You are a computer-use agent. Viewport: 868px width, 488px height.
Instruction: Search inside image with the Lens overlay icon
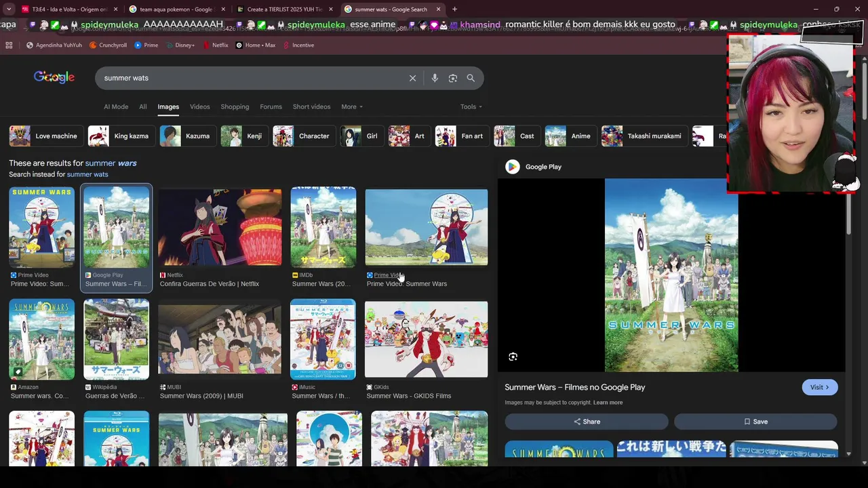(513, 357)
